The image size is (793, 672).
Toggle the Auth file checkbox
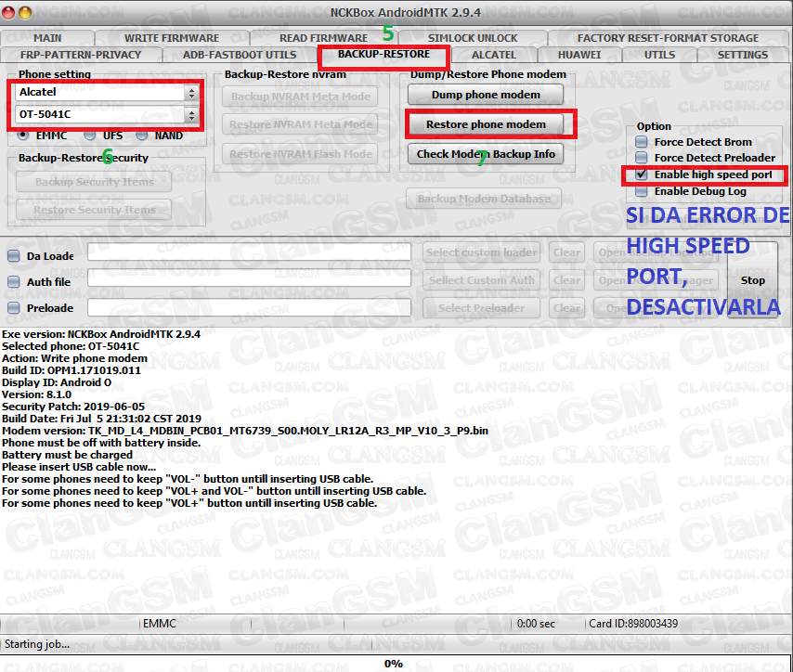(x=14, y=281)
